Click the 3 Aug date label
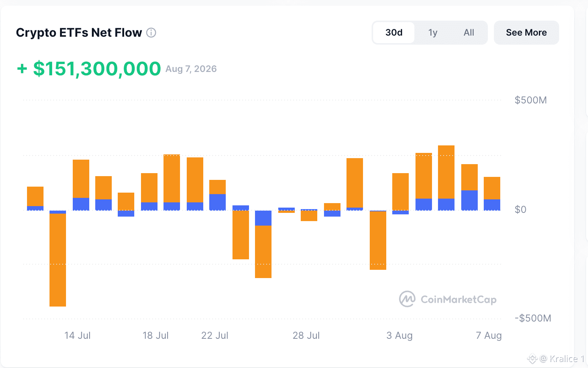 coord(400,335)
